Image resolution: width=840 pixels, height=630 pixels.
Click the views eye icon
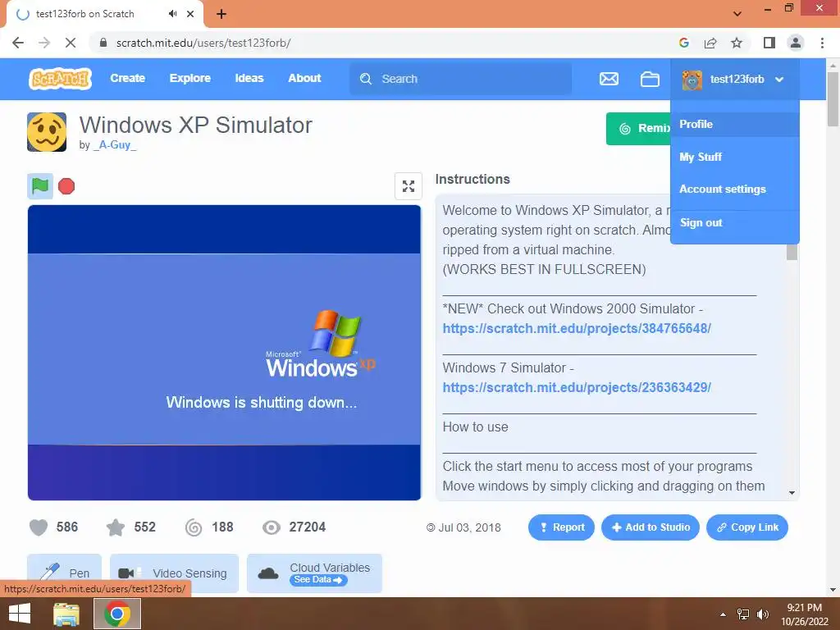point(271,527)
